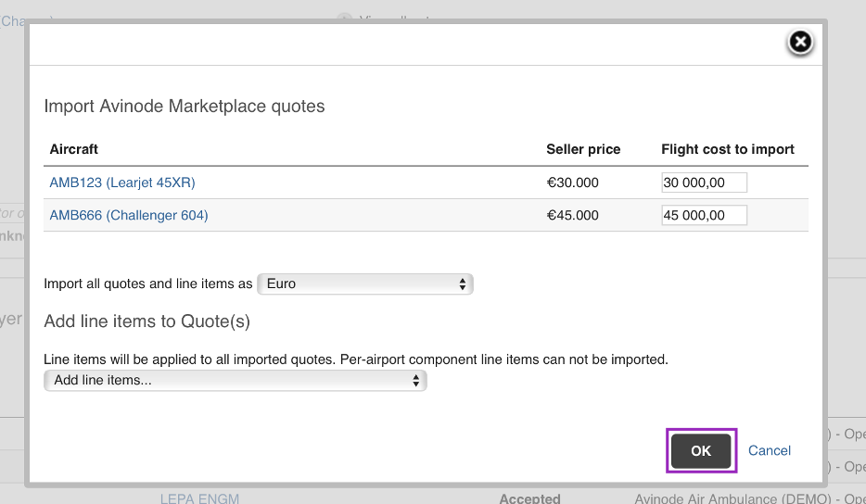The image size is (866, 504).
Task: Click the Cancel link
Action: coord(770,450)
